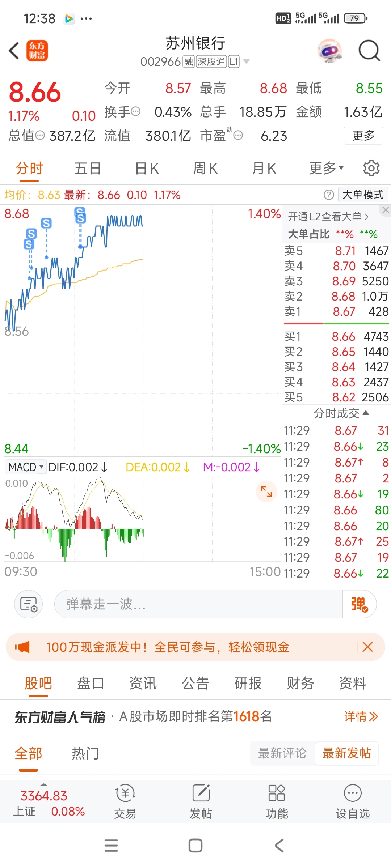391x868 pixels.
Task: Tap 买1 order row at 8.66
Action: [x=336, y=336]
